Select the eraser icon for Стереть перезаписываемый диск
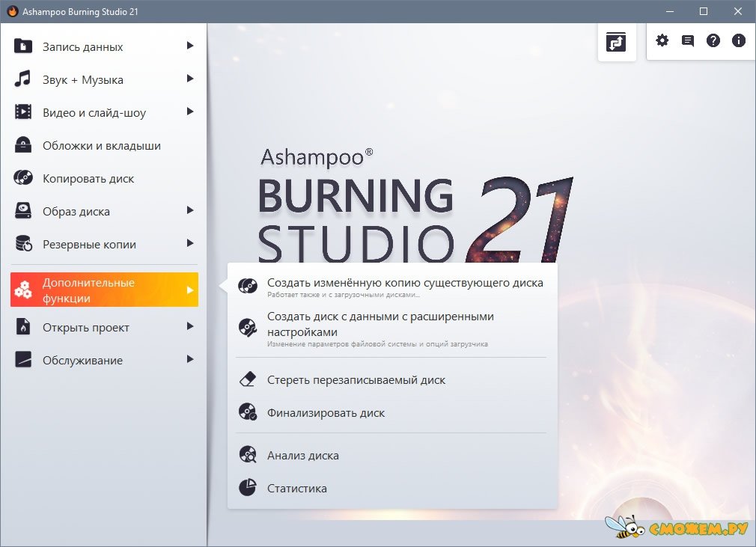 point(248,379)
